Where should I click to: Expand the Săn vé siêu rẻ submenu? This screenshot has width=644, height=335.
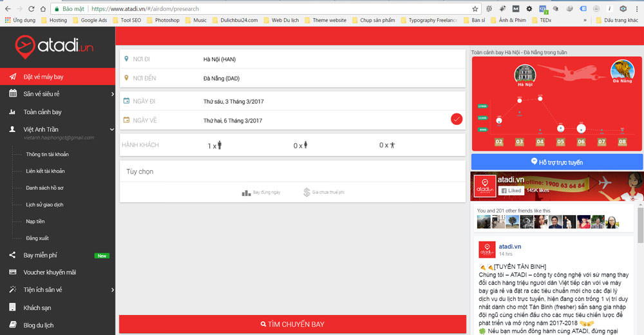point(112,94)
